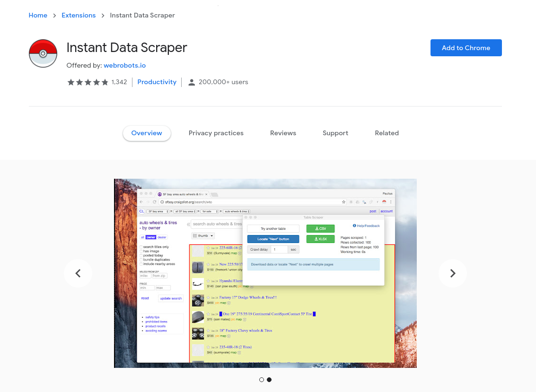Advance to next screenshot with right arrow
This screenshot has width=536, height=392.
[453, 273]
